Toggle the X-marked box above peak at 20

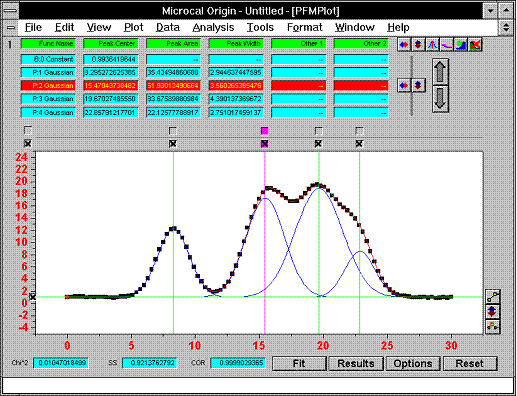tap(318, 144)
